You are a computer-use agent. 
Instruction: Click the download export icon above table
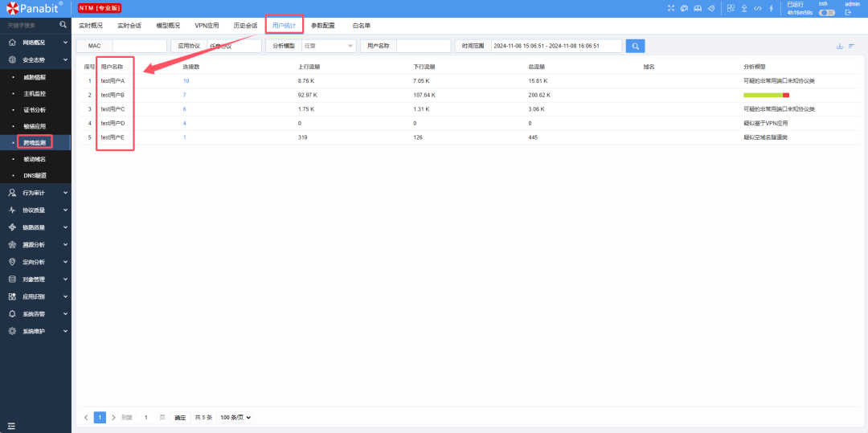839,46
